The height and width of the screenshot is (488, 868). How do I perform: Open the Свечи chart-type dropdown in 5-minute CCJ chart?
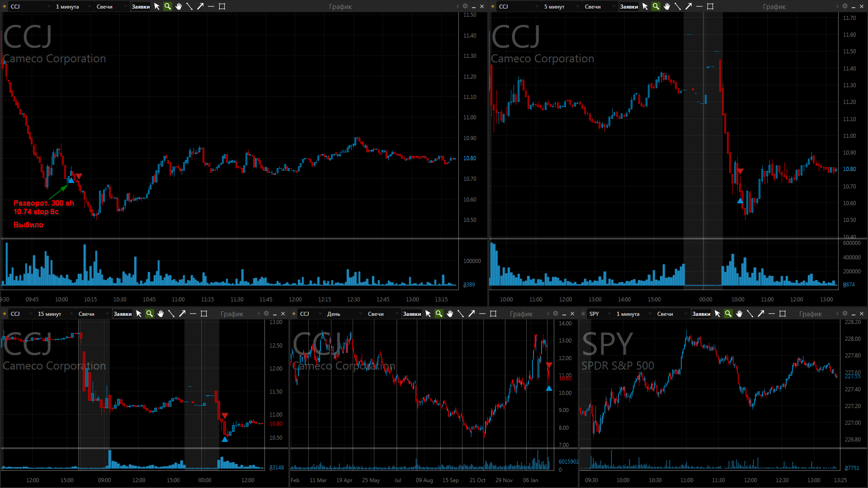point(599,7)
